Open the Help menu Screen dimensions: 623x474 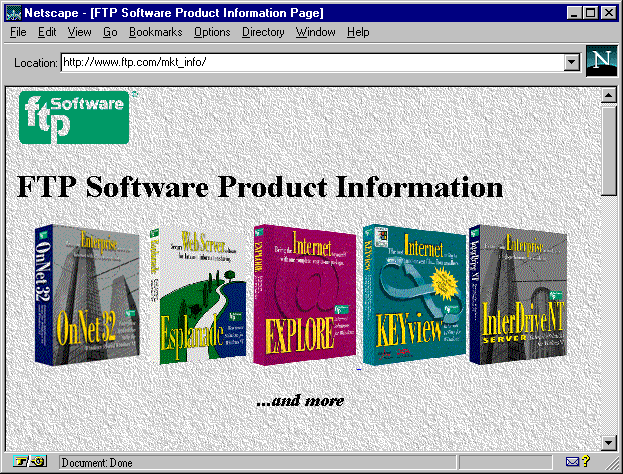(358, 32)
